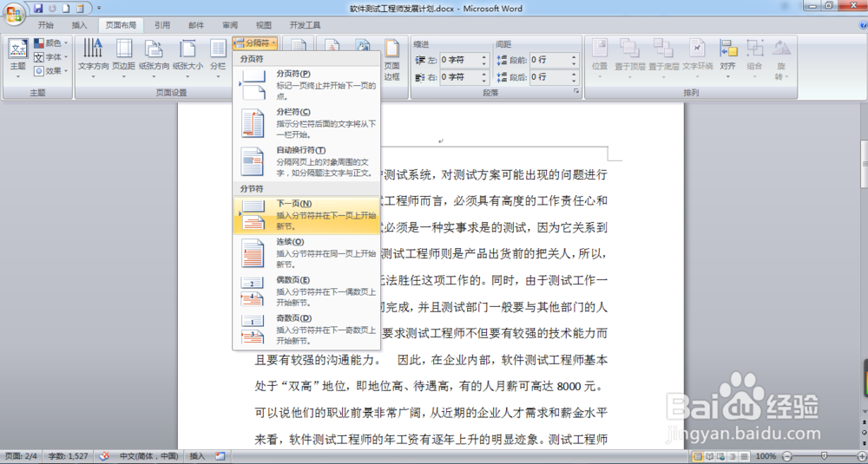Viewport: 868px width, 464px height.
Task: Save document with quick access Save icon
Action: (x=38, y=9)
